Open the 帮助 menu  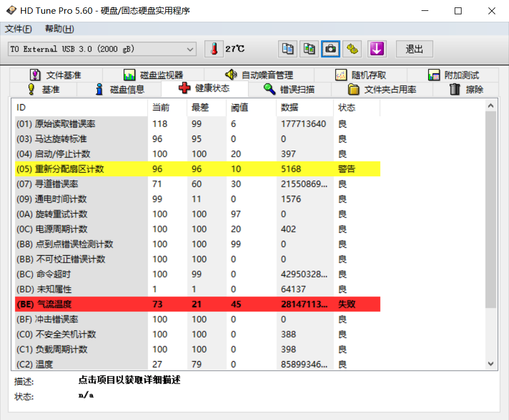point(59,29)
